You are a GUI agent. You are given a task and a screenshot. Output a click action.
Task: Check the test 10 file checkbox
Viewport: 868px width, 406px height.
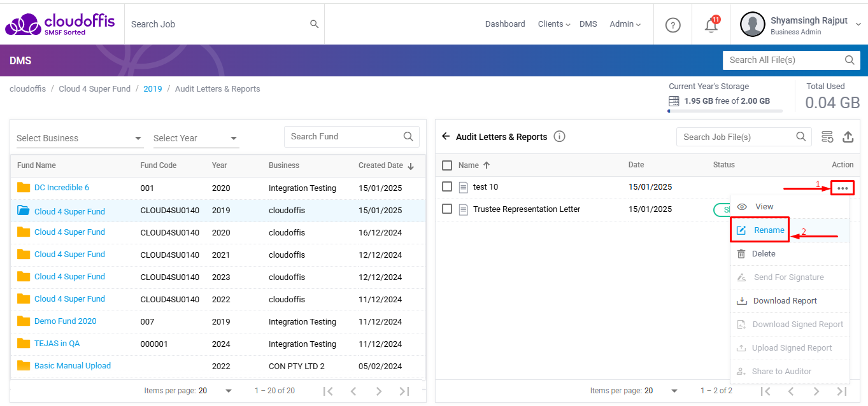click(447, 186)
